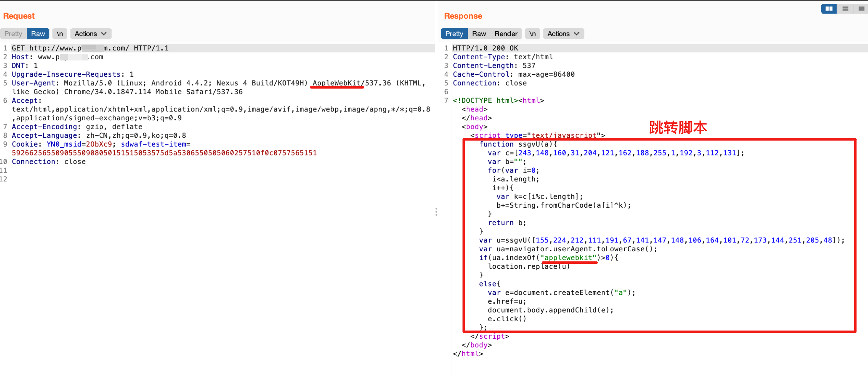Switch Response view to Raw tab
868x375 pixels.
click(x=479, y=34)
